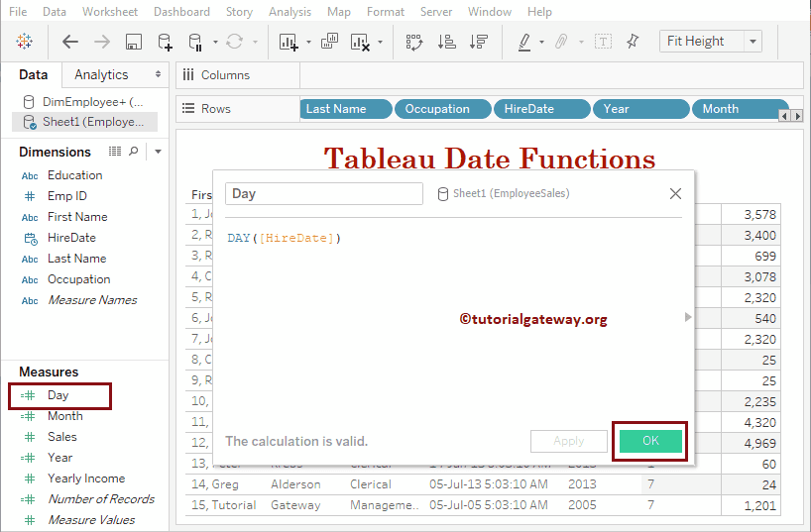Click the New Worksheet chart icon
Screen dimensions: 811x532
289,42
